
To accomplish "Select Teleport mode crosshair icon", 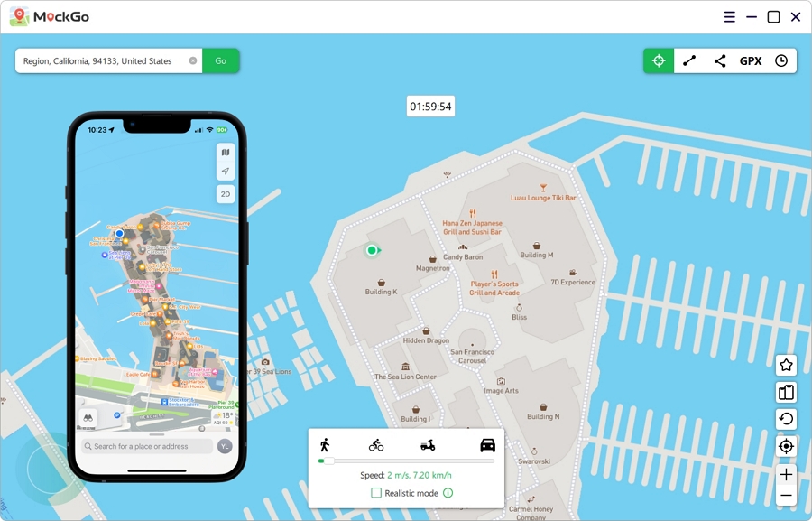I will (x=659, y=60).
